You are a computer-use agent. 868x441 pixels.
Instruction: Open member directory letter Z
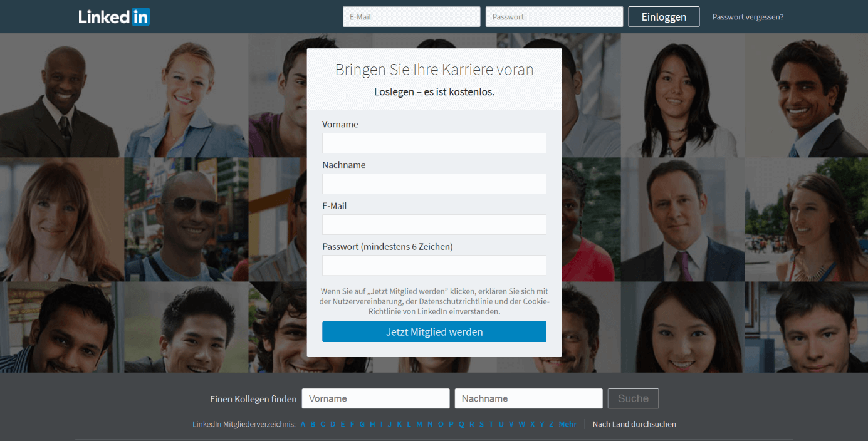click(x=552, y=424)
